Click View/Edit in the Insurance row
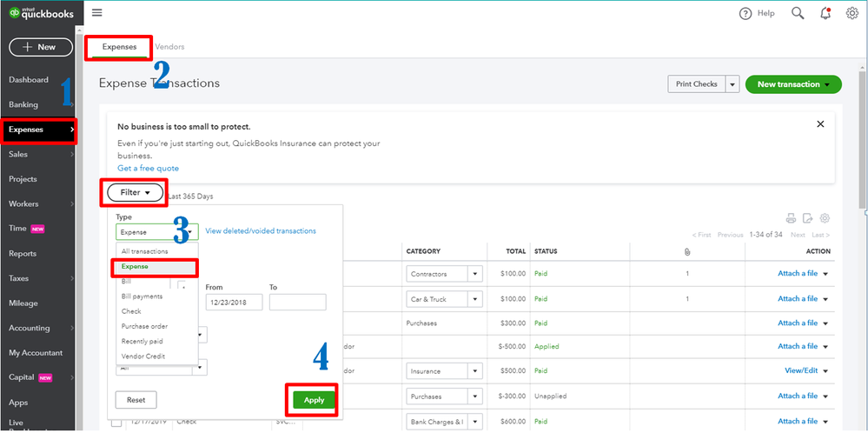868x433 pixels. (801, 371)
